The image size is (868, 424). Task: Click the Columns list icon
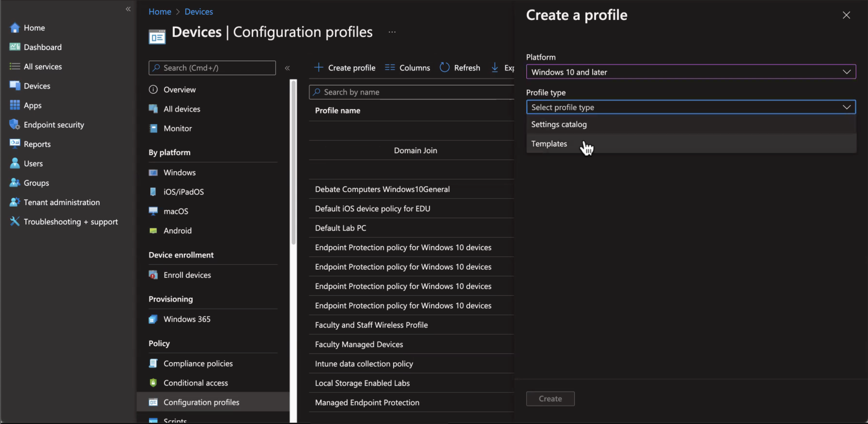click(389, 68)
